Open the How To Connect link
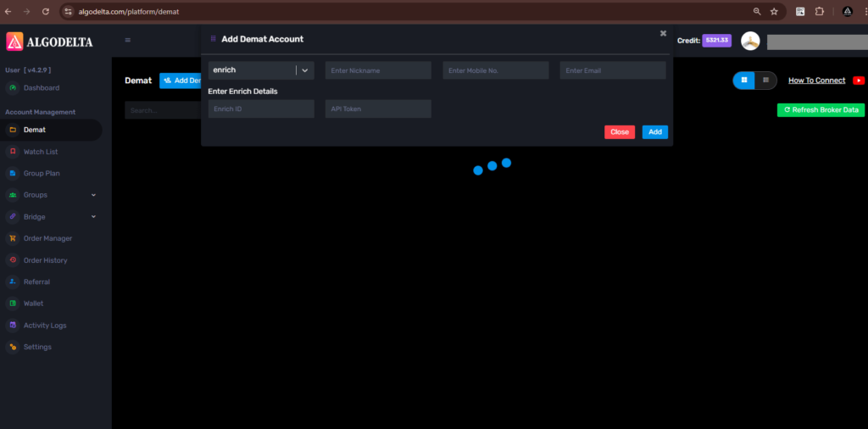The height and width of the screenshot is (429, 868). pos(816,81)
